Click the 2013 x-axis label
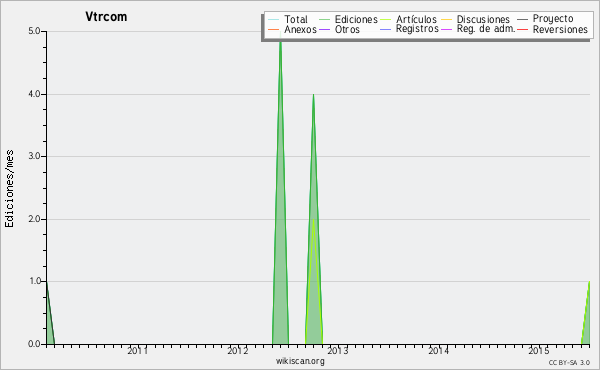The height and width of the screenshot is (370, 600). click(x=338, y=350)
